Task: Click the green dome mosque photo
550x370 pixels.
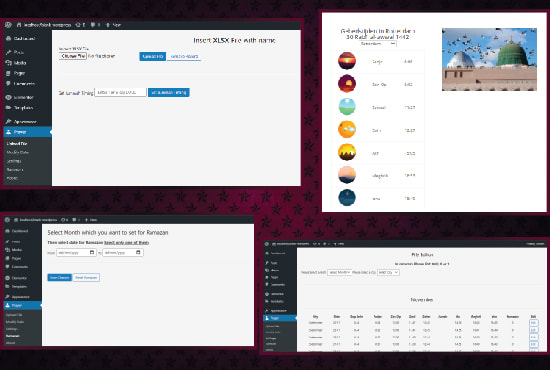Action: click(x=489, y=59)
